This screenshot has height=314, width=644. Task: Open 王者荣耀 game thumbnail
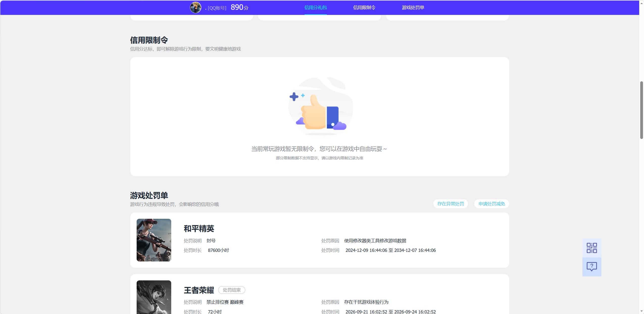[154, 297]
